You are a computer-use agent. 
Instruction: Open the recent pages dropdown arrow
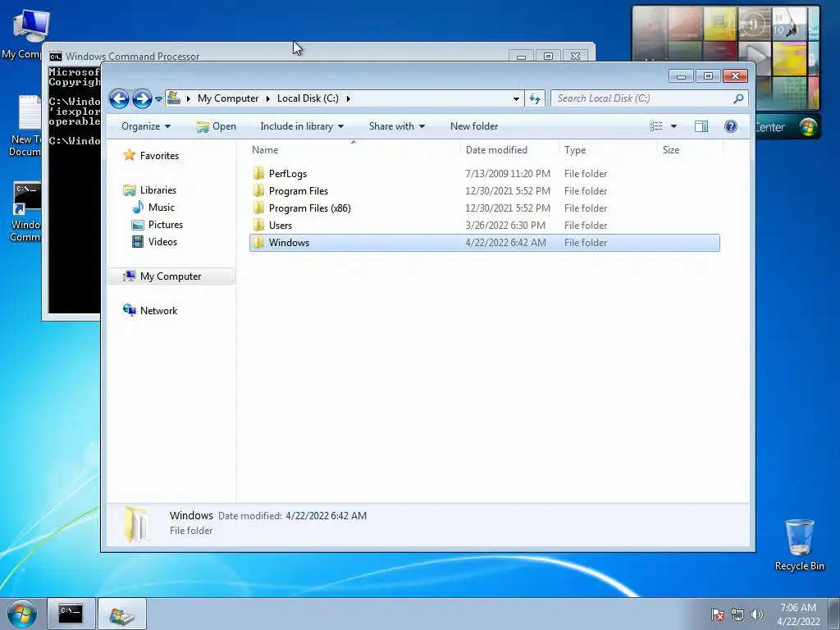click(x=158, y=99)
